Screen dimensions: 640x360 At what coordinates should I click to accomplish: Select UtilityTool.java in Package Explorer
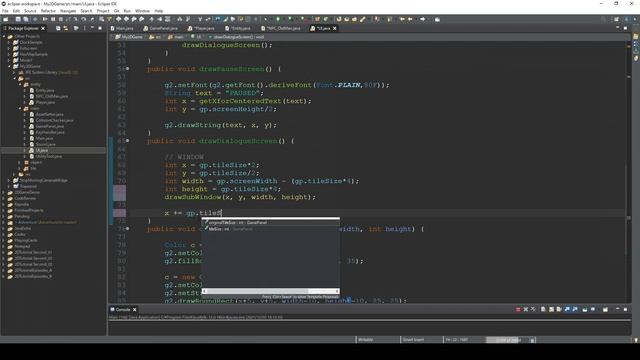[x=49, y=156]
